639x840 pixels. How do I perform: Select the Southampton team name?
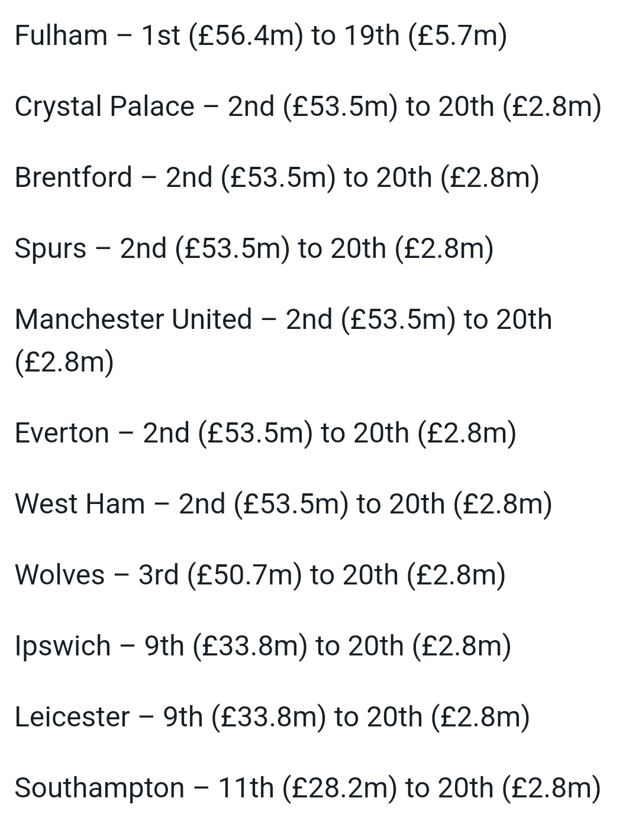[99, 788]
